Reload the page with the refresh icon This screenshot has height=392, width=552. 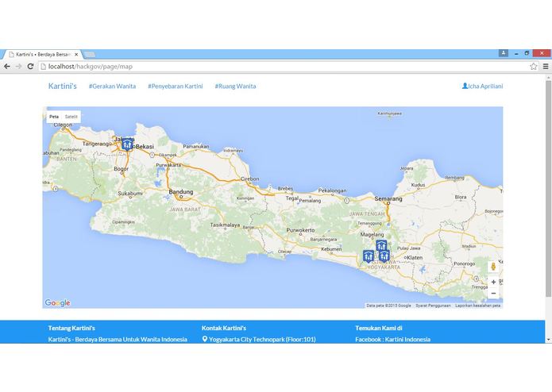31,67
